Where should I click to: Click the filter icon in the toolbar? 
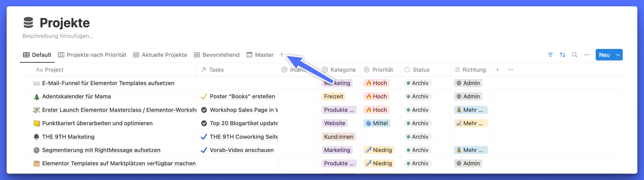tap(550, 55)
